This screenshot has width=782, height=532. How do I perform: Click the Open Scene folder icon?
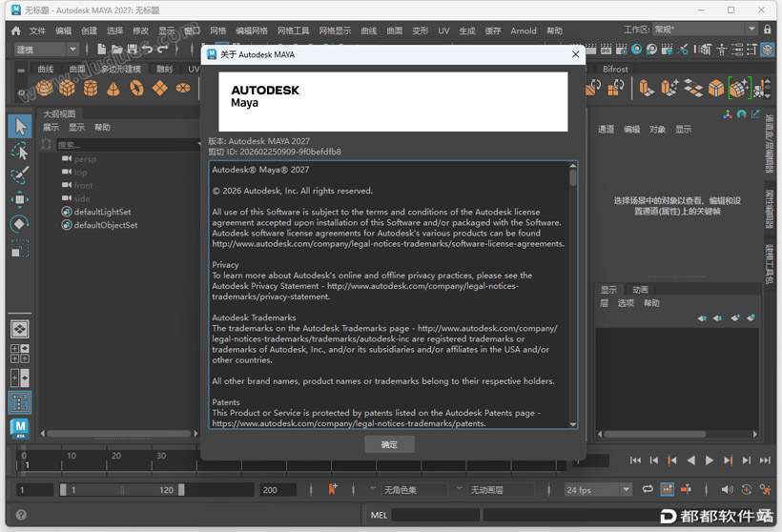coord(116,49)
